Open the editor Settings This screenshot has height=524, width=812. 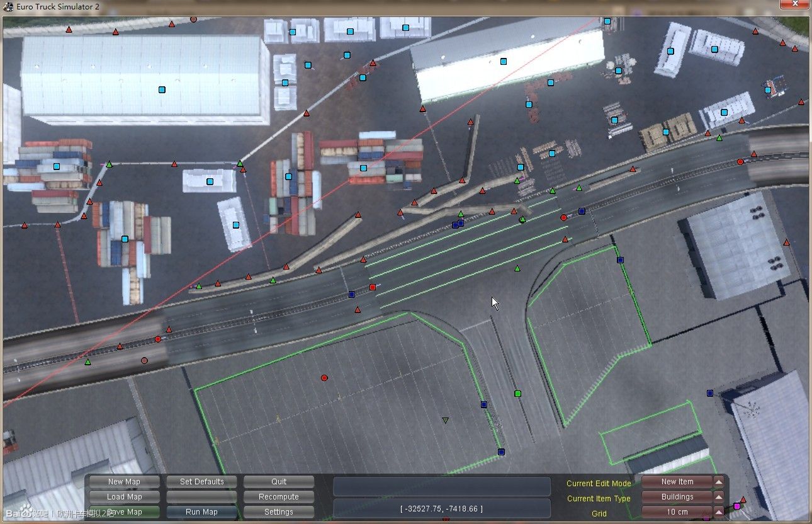(279, 512)
